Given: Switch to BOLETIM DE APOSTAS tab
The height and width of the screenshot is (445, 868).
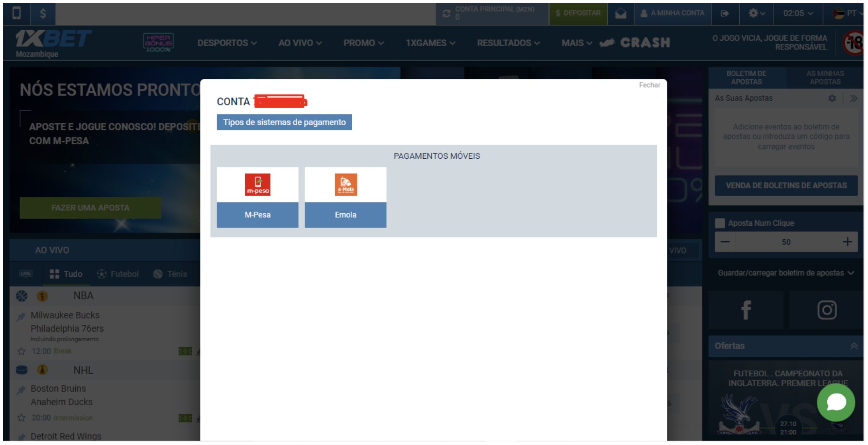Looking at the screenshot, I should (746, 78).
